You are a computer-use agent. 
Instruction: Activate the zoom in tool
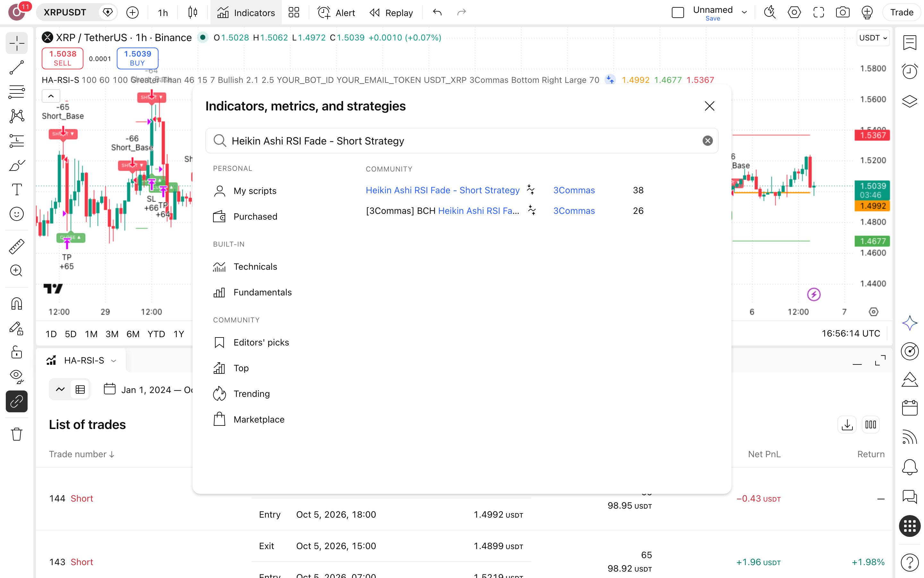(x=16, y=271)
